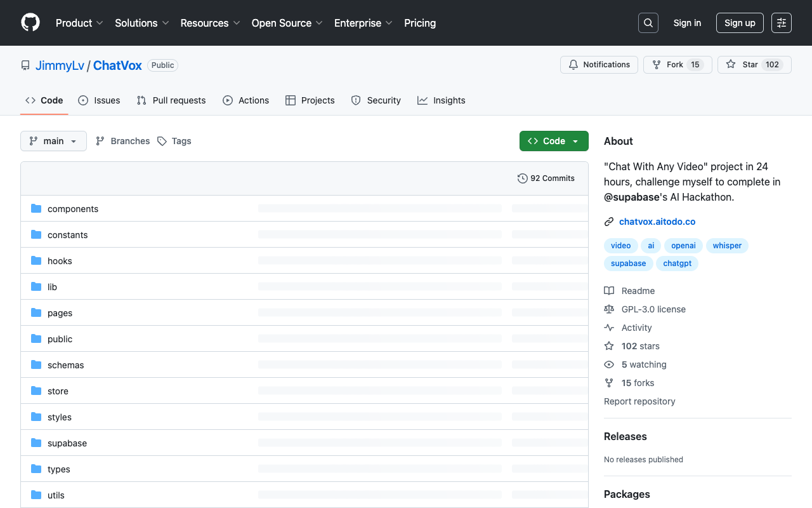Click the repository icon before JimmyLv
This screenshot has width=812, height=508.
pyautogui.click(x=25, y=65)
